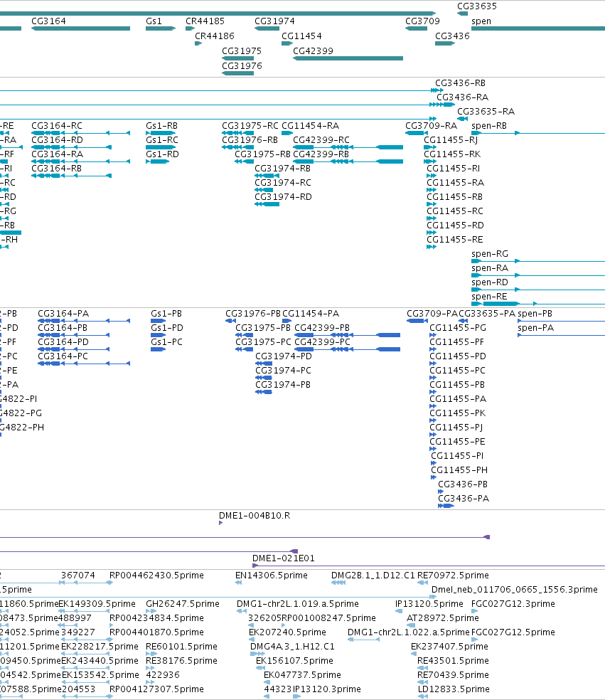605x700 pixels.
Task: Click the CG3436-PA protein label
Action: click(464, 499)
